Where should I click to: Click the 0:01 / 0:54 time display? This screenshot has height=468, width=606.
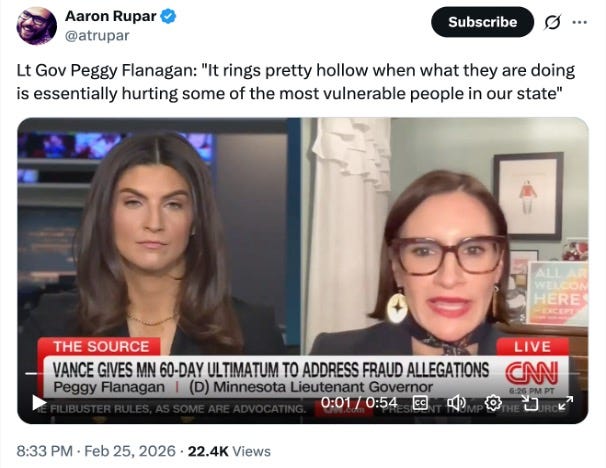tap(359, 403)
